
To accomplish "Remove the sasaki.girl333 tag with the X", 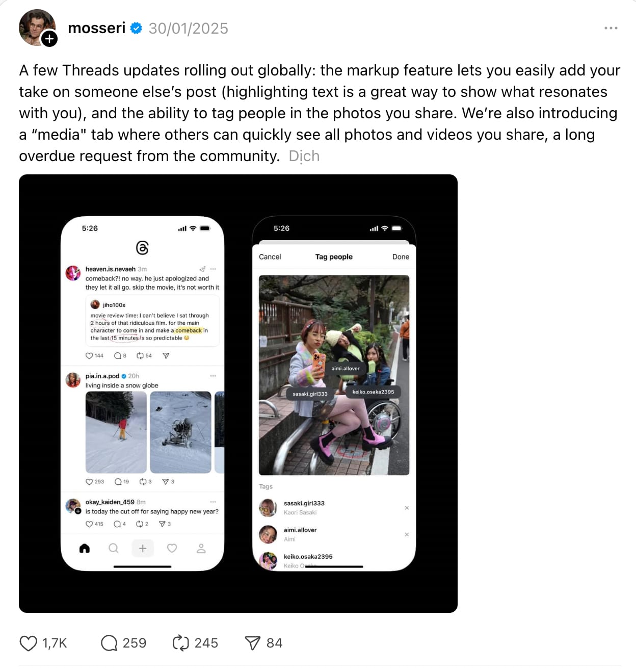I will [x=407, y=508].
